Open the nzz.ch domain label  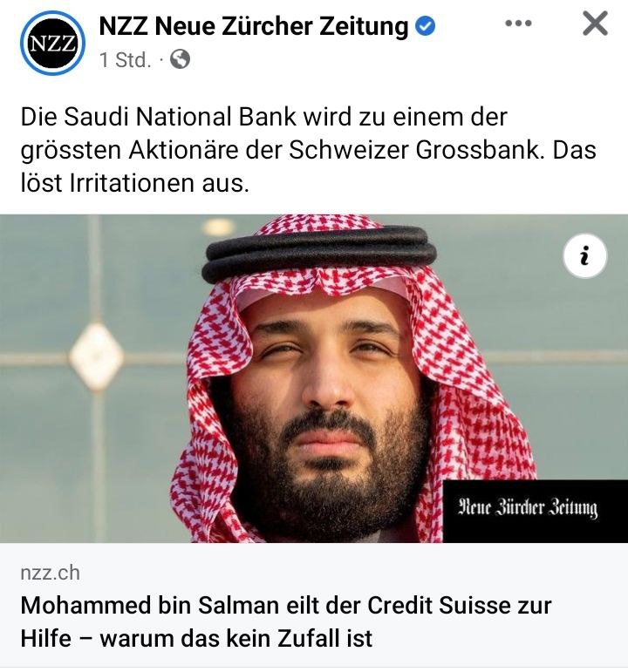[x=51, y=573]
